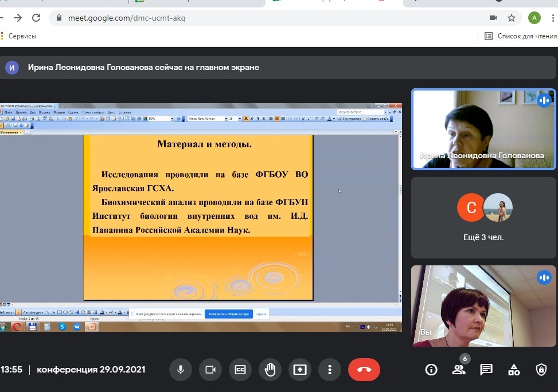Raise hand in the meeting
Viewport: 558px width, 392px height.
[270, 370]
